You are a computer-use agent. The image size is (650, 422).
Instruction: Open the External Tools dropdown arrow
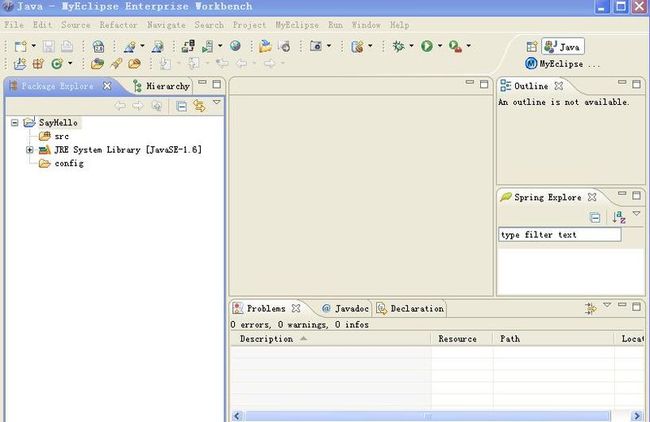coord(468,46)
